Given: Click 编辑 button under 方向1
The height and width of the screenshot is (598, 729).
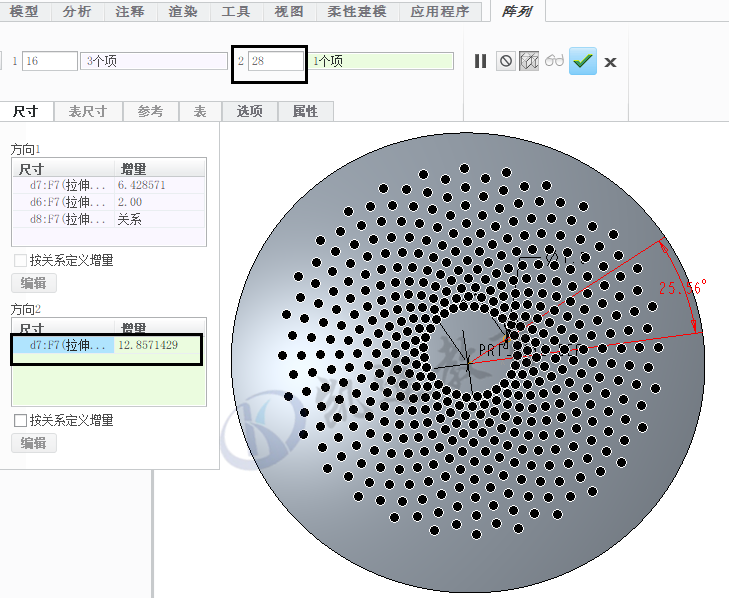Looking at the screenshot, I should point(34,283).
